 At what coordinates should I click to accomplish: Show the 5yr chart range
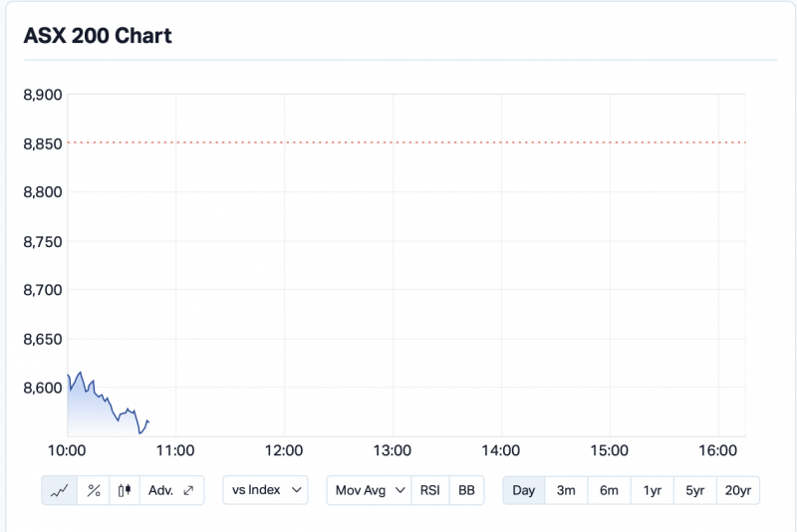coord(694,490)
